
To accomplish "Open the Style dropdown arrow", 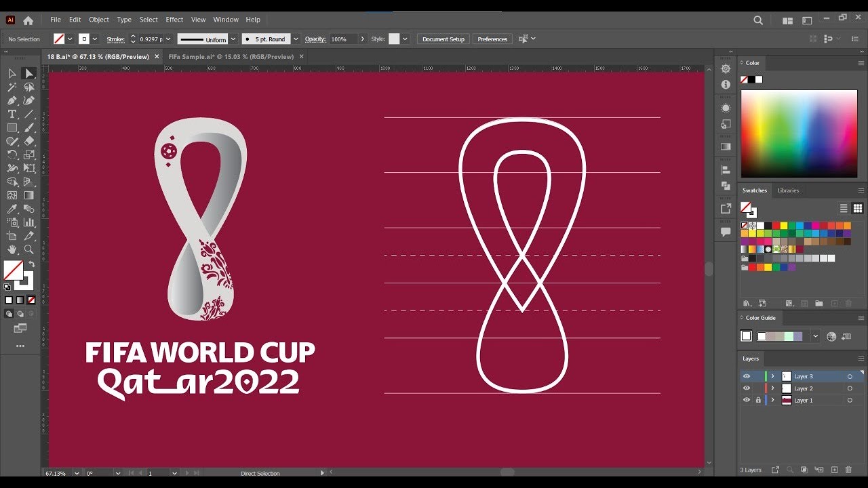I will tap(405, 39).
